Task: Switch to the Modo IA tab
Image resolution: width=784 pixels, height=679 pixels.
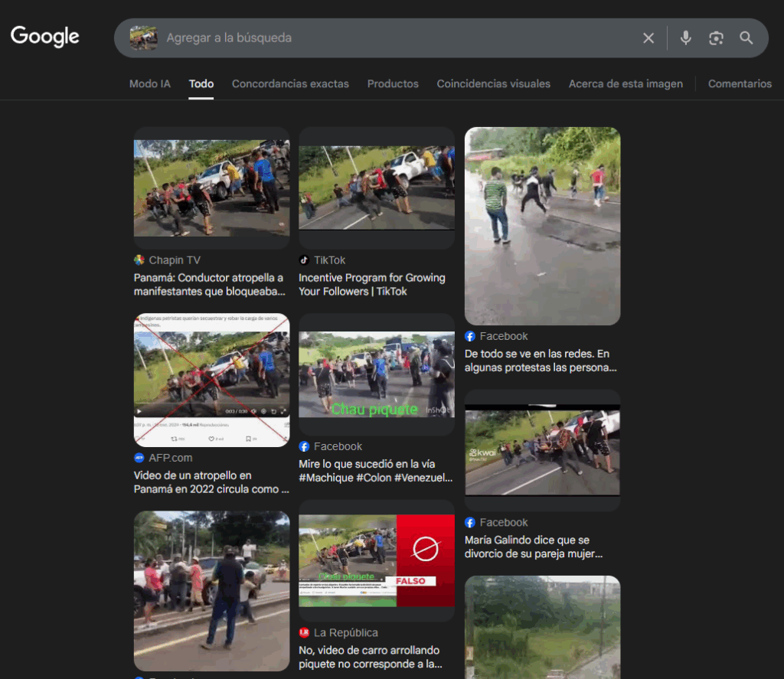Action: 149,83
